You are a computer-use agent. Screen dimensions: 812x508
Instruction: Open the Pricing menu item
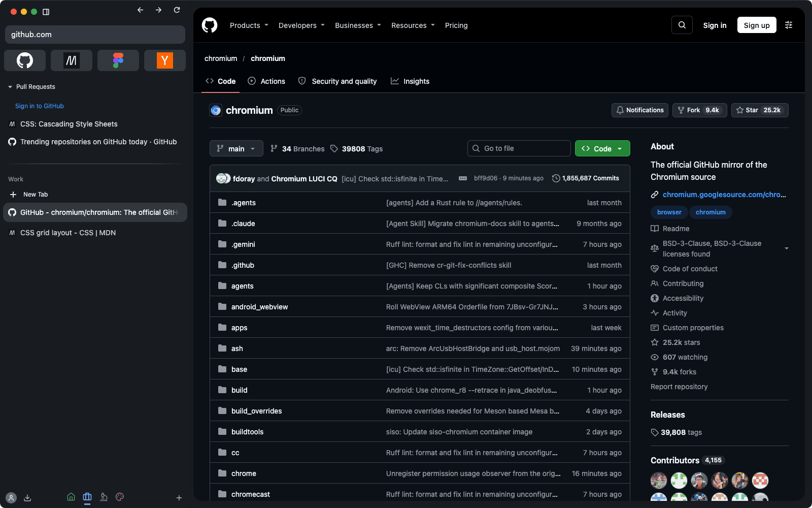(456, 25)
